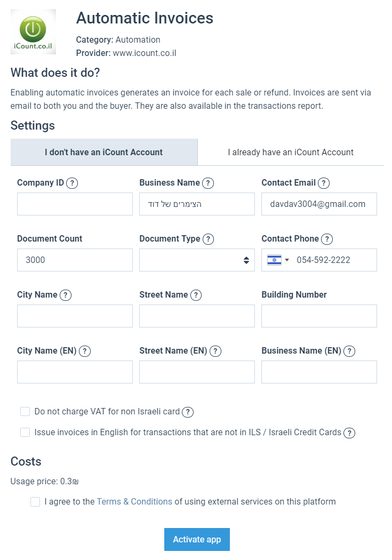Image resolution: width=392 pixels, height=560 pixels.
Task: View help for Contact Email field
Action: pos(323,183)
